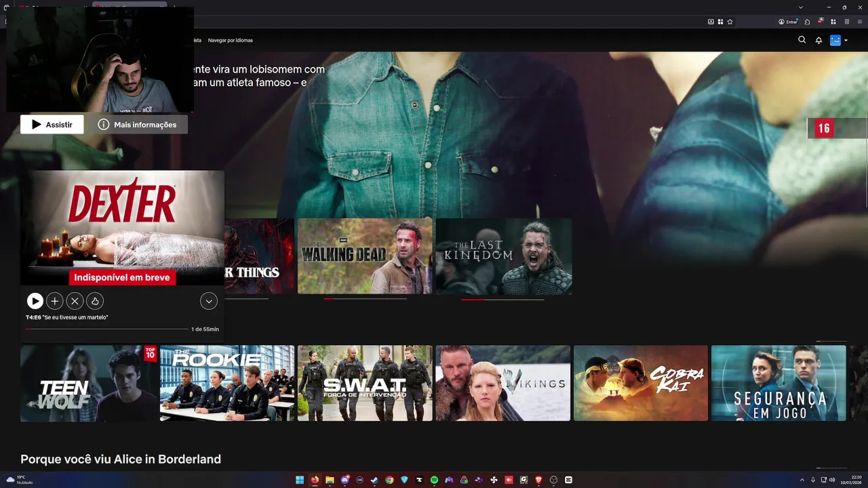Open File Explorer from the taskbar
Screen dimensions: 868x488
330,480
